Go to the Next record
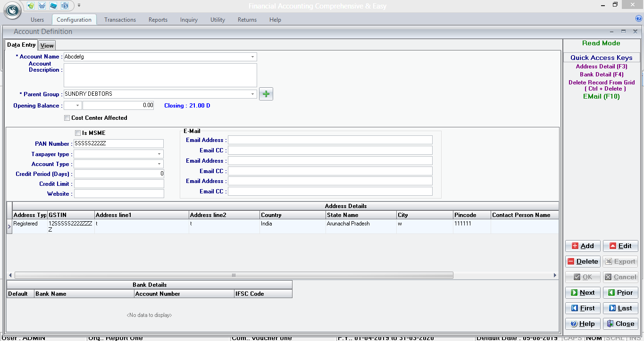This screenshot has height=341, width=644. [x=583, y=292]
